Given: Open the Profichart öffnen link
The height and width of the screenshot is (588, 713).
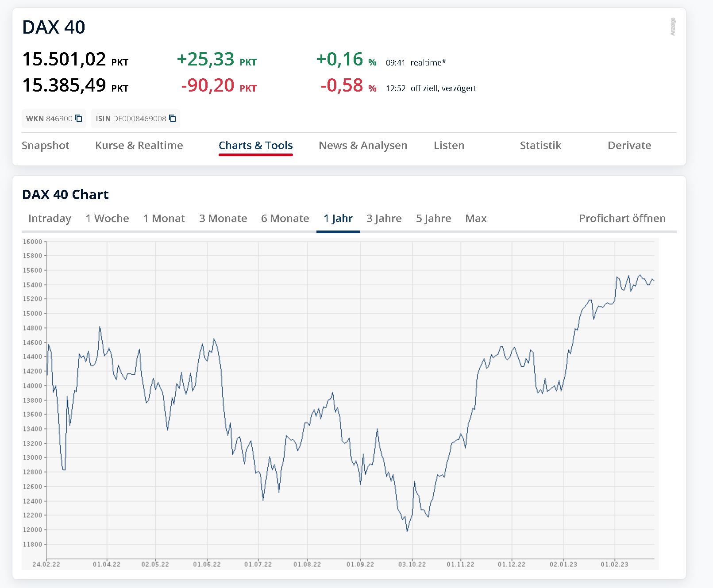Looking at the screenshot, I should [622, 219].
